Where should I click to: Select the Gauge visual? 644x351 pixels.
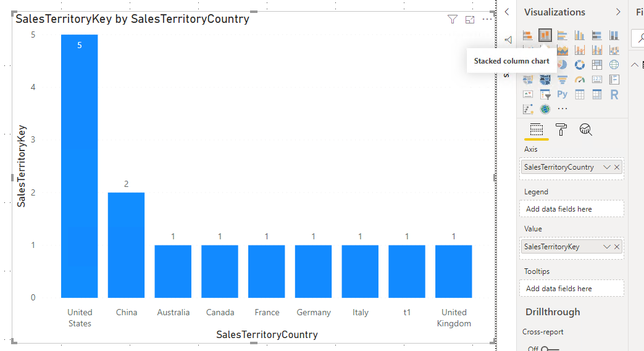click(580, 80)
